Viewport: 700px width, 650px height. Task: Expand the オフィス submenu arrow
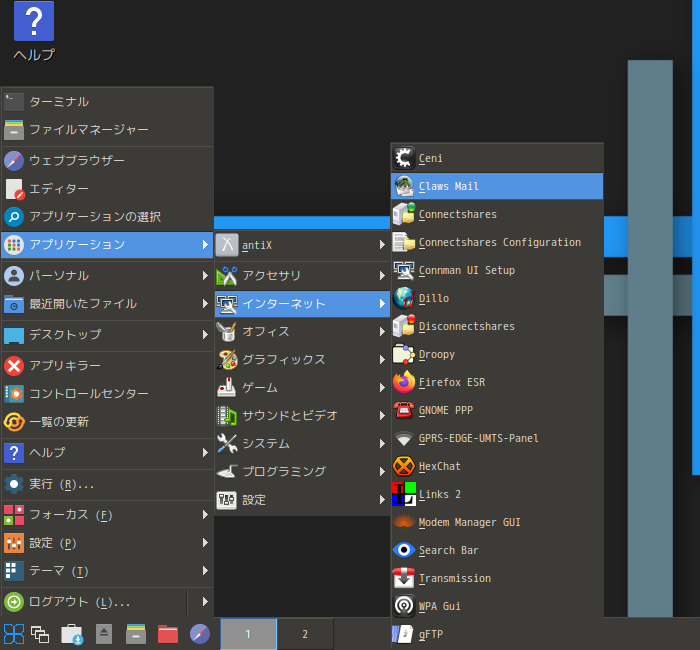point(382,332)
